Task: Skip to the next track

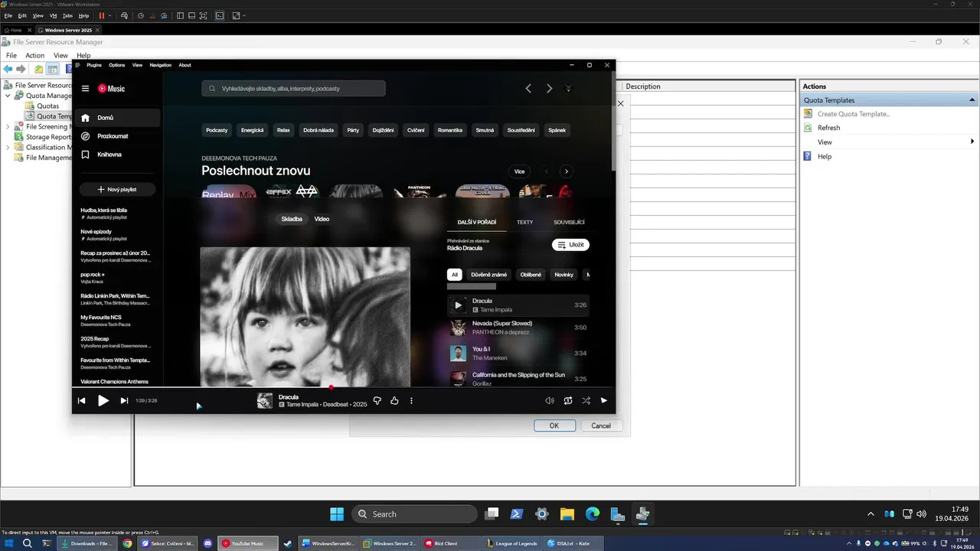Action: click(124, 400)
